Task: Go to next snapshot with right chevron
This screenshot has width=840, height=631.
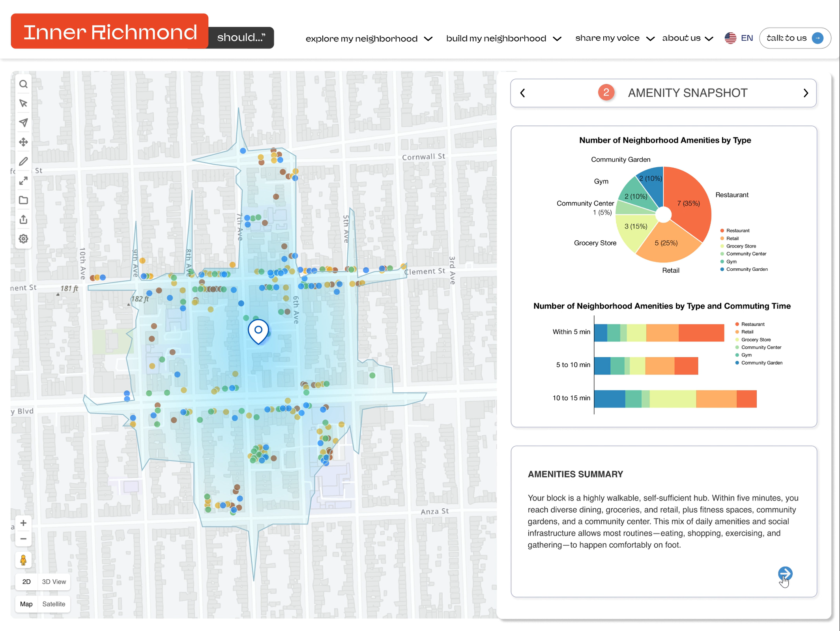Action: (806, 93)
